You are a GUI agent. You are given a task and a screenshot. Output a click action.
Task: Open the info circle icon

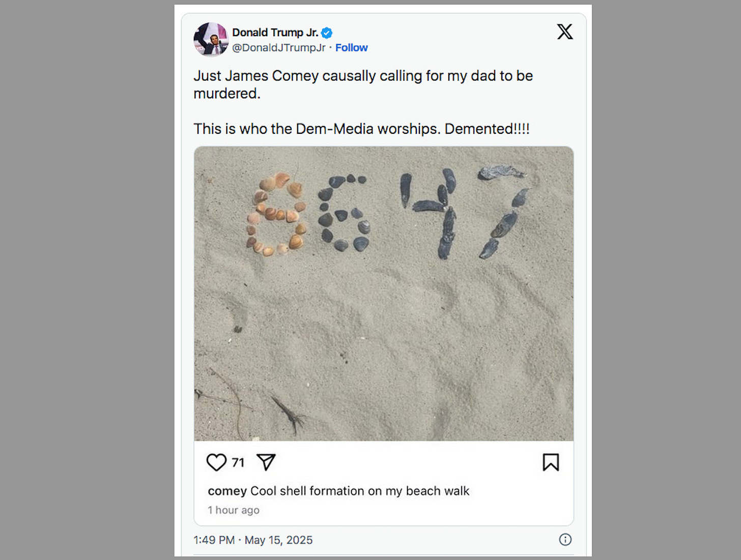pyautogui.click(x=565, y=540)
